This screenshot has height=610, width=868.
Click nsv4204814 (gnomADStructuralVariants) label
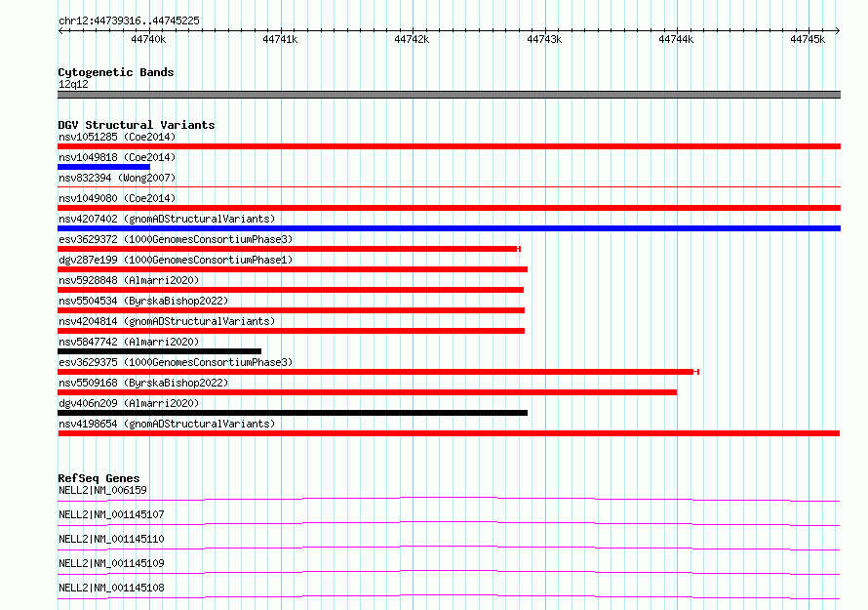[167, 321]
